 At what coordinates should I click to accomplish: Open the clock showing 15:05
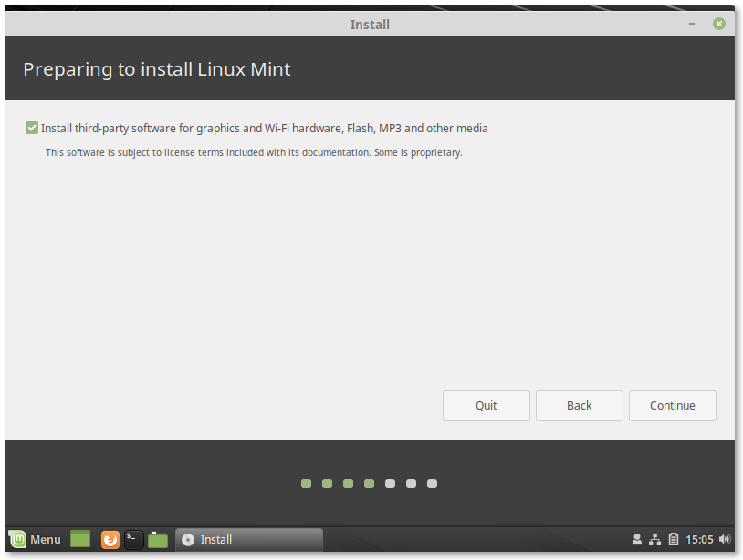click(x=699, y=540)
